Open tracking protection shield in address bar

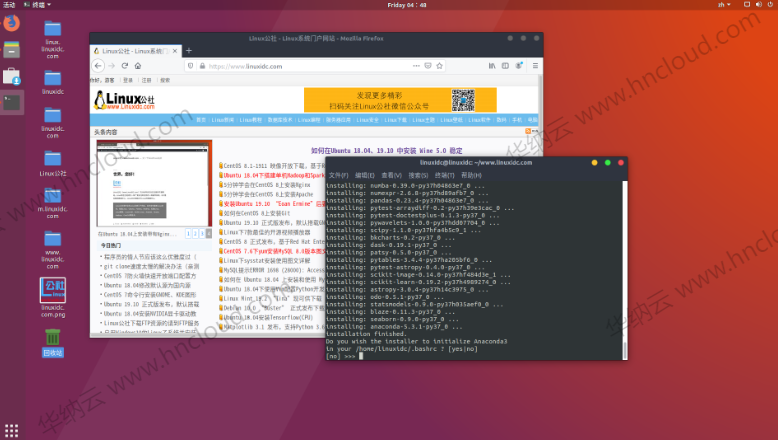(190, 66)
